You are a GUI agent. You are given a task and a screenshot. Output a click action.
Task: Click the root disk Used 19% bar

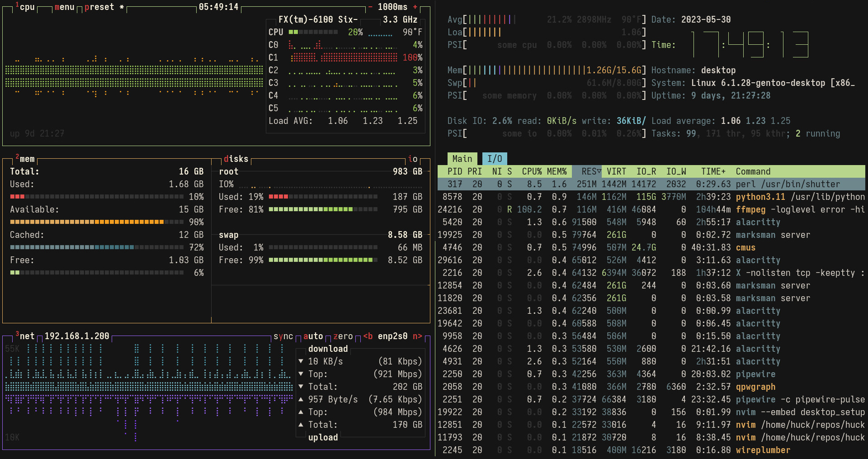(323, 197)
